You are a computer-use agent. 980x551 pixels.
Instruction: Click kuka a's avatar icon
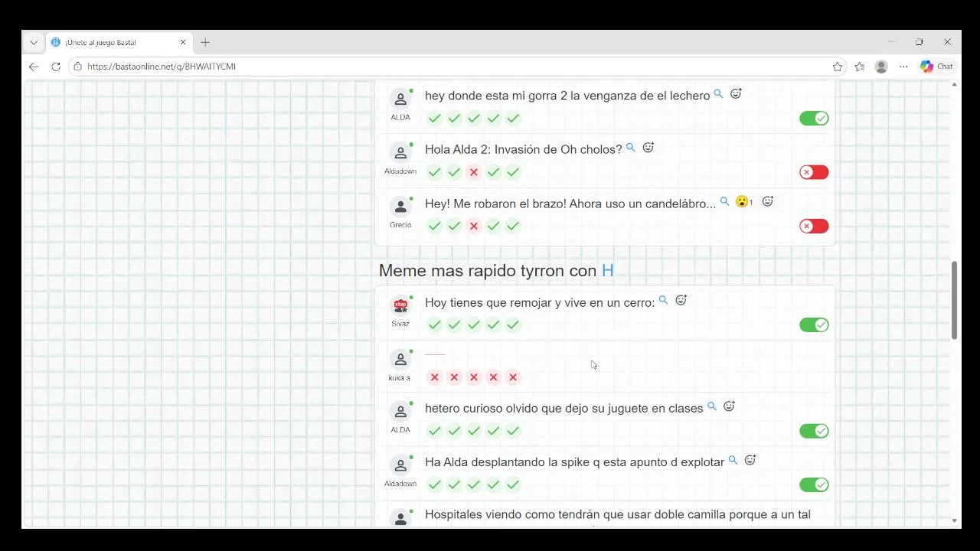[x=400, y=360]
